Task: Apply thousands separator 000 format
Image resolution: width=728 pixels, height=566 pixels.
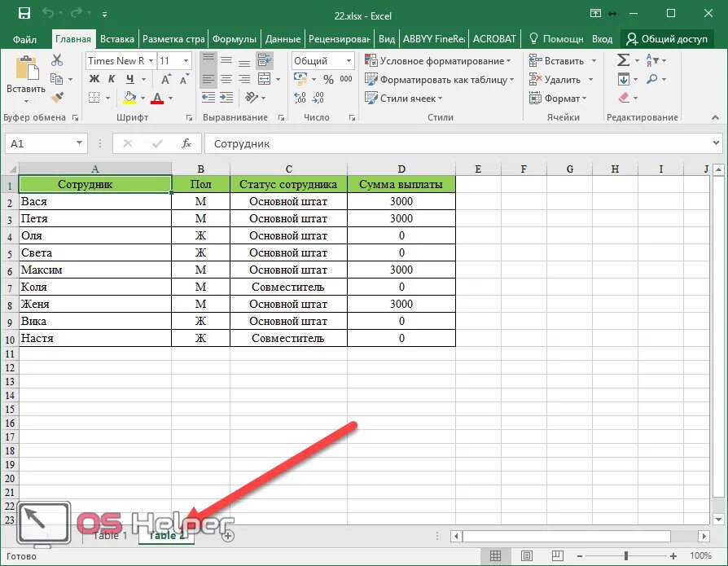Action: [346, 79]
